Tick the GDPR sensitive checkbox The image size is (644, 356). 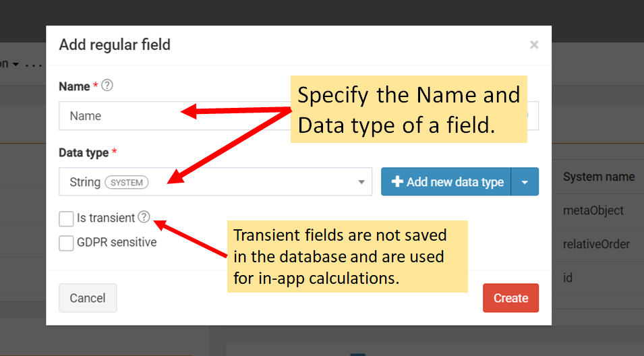click(66, 243)
